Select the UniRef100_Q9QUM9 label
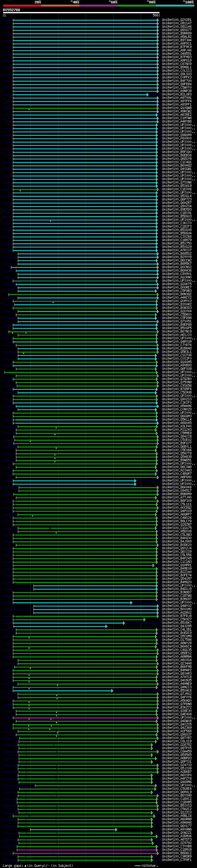 click(177, 135)
